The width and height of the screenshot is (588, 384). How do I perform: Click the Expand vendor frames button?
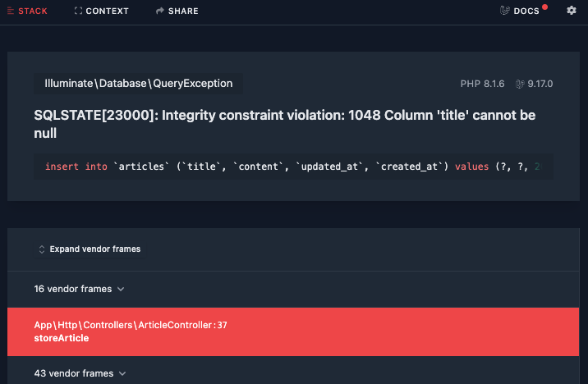(x=90, y=249)
